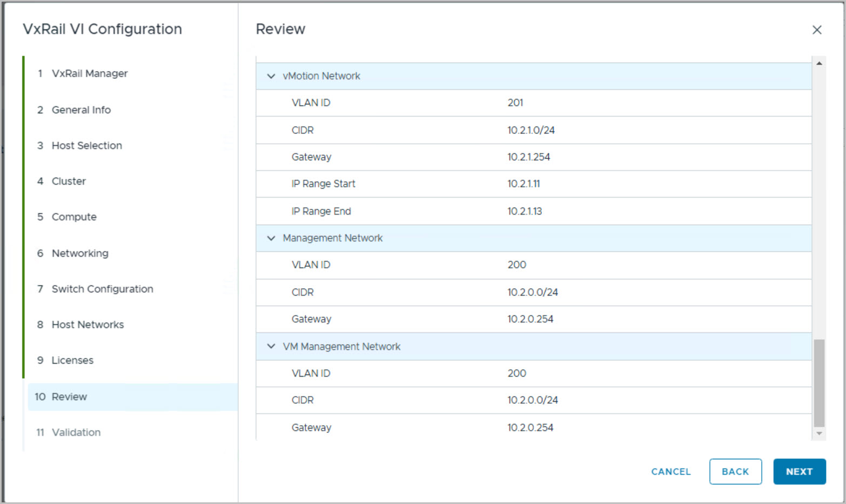Cancel the VxRail VI Configuration wizard
The width and height of the screenshot is (846, 504).
[671, 472]
